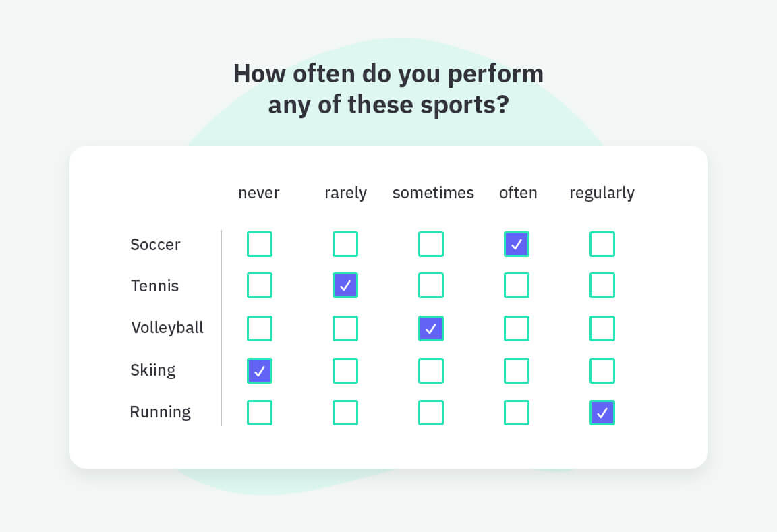Check Running never checkbox
This screenshot has width=777, height=532.
coord(260,413)
